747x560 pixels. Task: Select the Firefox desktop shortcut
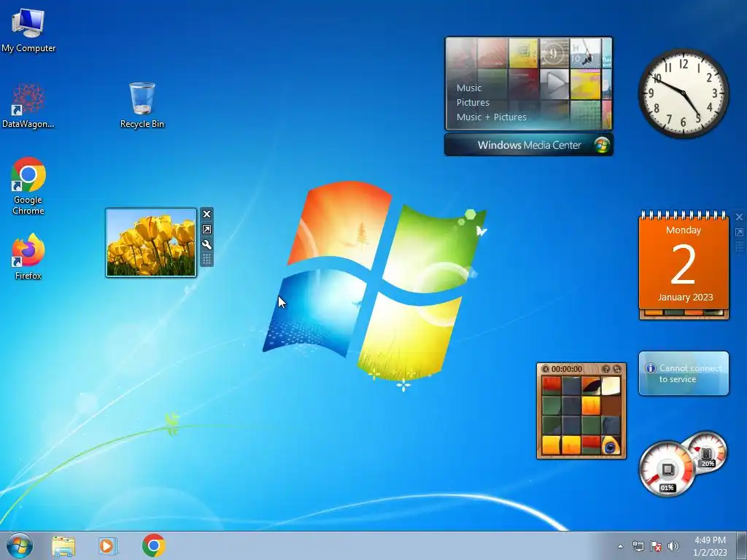click(28, 256)
